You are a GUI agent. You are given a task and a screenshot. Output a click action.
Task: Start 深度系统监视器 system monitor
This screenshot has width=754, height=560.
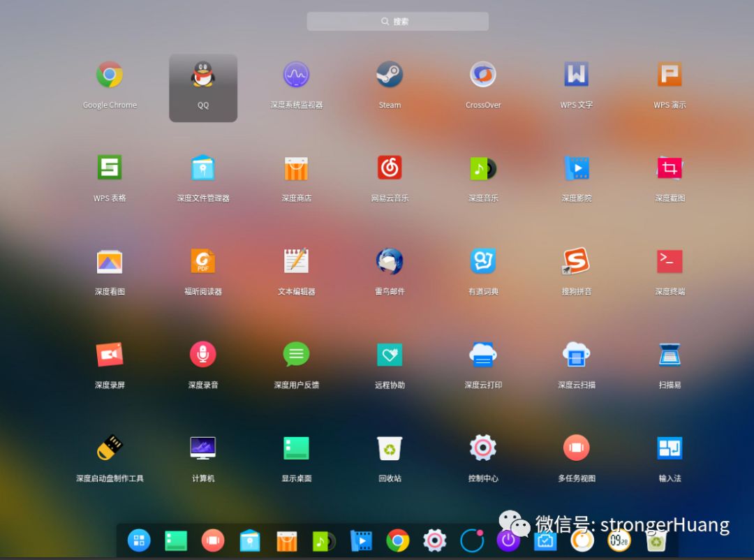pos(295,75)
